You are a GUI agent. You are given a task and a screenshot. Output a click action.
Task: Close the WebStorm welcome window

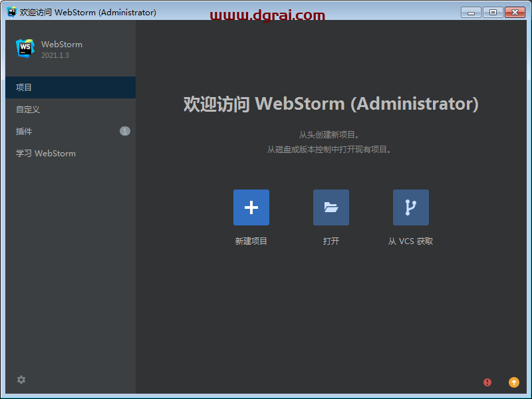pos(515,13)
